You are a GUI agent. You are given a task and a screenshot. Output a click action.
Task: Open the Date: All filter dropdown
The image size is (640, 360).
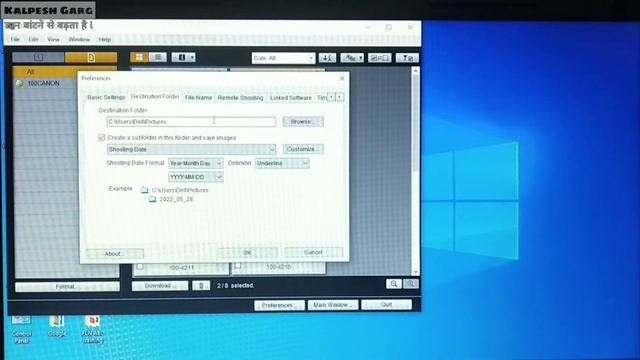pyautogui.click(x=283, y=58)
